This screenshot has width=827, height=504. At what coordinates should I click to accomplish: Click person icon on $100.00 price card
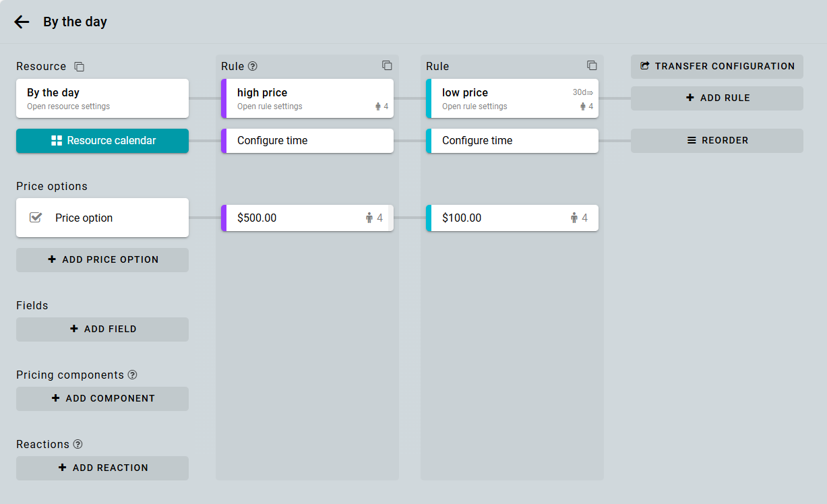(x=574, y=218)
